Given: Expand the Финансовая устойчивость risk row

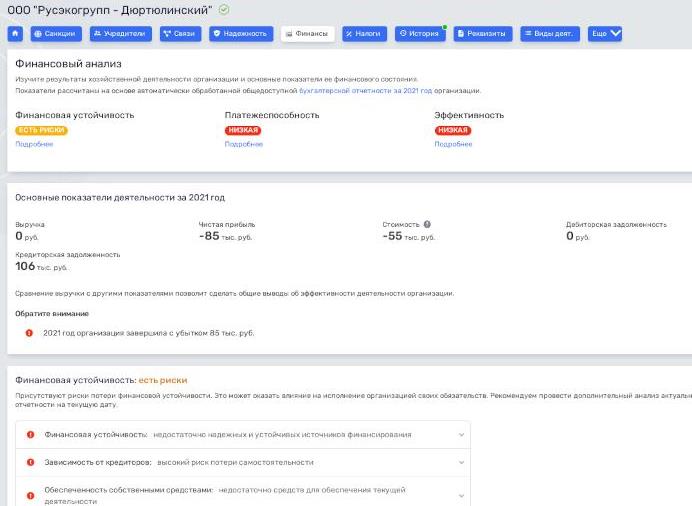Looking at the screenshot, I should tap(243, 435).
